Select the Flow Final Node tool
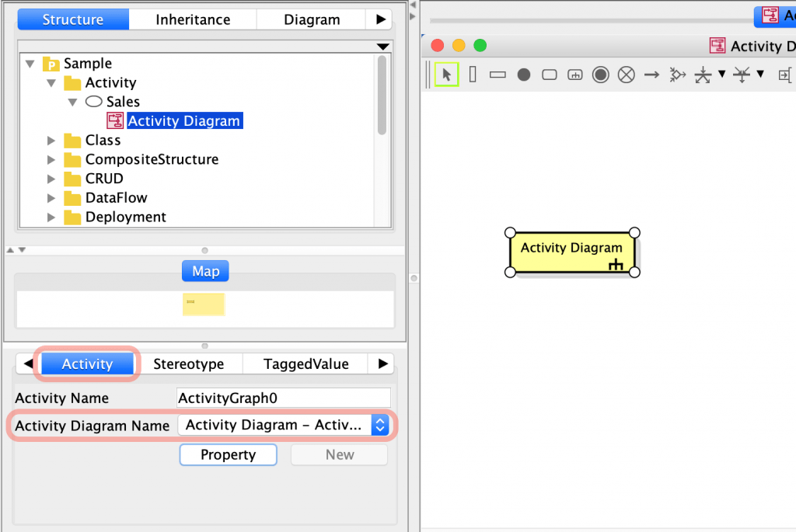The height and width of the screenshot is (532, 796). click(626, 75)
